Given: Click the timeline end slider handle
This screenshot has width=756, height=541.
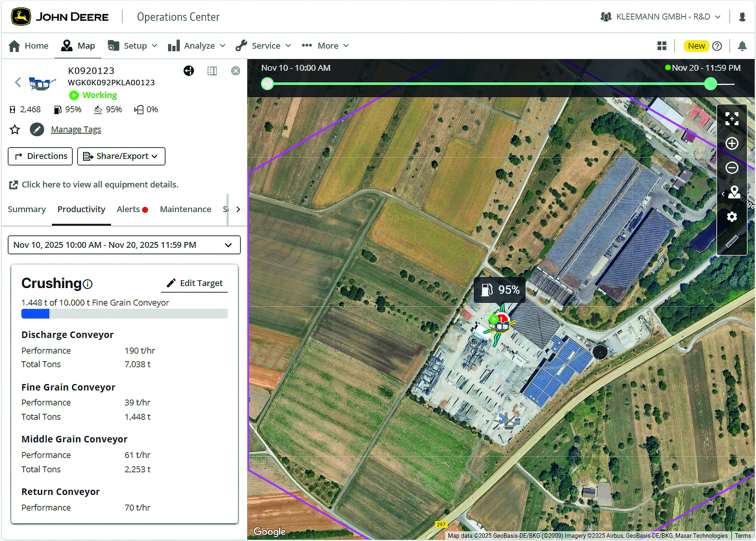Looking at the screenshot, I should click(x=710, y=84).
